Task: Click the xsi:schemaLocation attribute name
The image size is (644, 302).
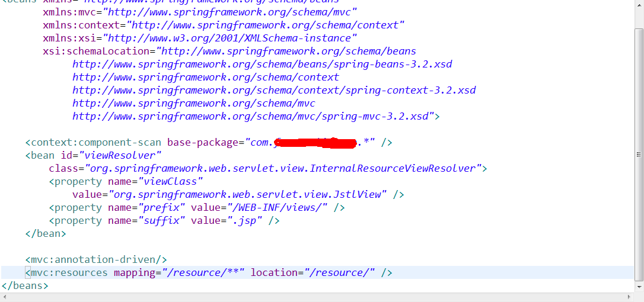Action: 95,52
